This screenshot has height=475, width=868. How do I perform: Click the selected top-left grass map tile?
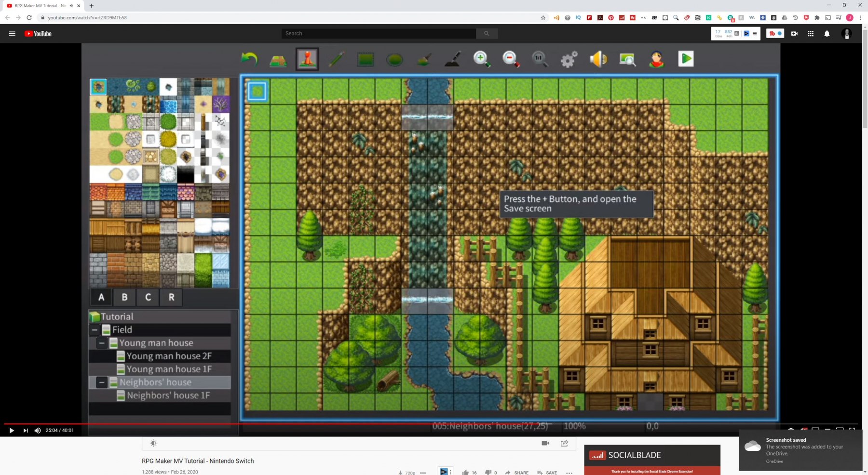coord(257,91)
